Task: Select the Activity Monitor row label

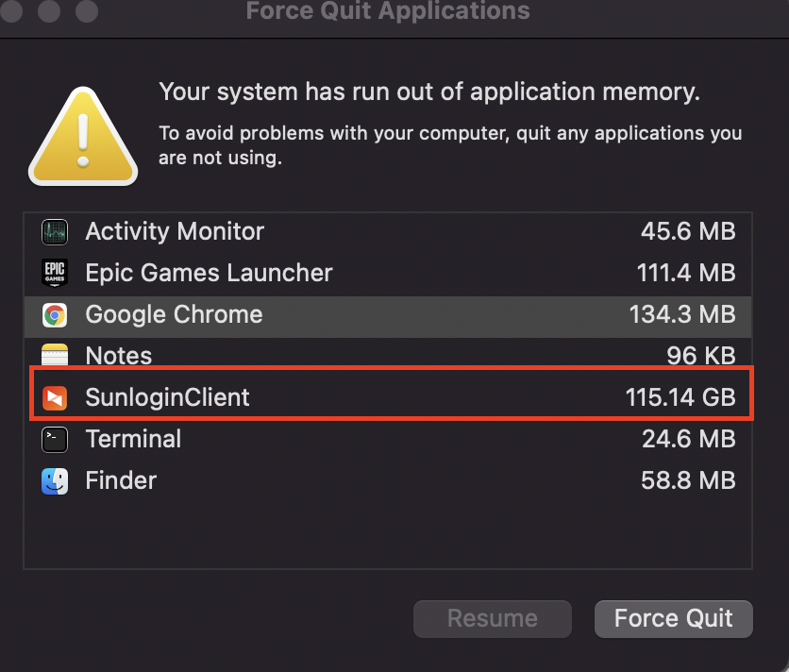Action: tap(175, 231)
